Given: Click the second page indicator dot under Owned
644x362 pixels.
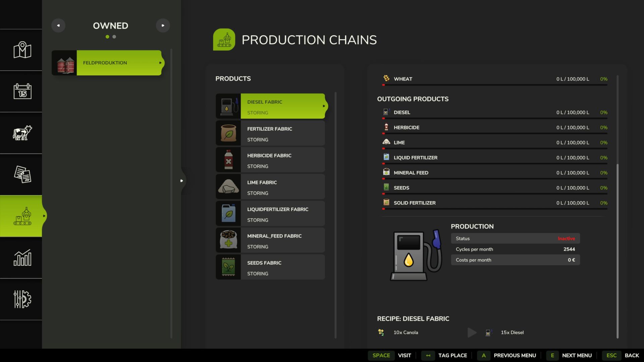Looking at the screenshot, I should (114, 37).
